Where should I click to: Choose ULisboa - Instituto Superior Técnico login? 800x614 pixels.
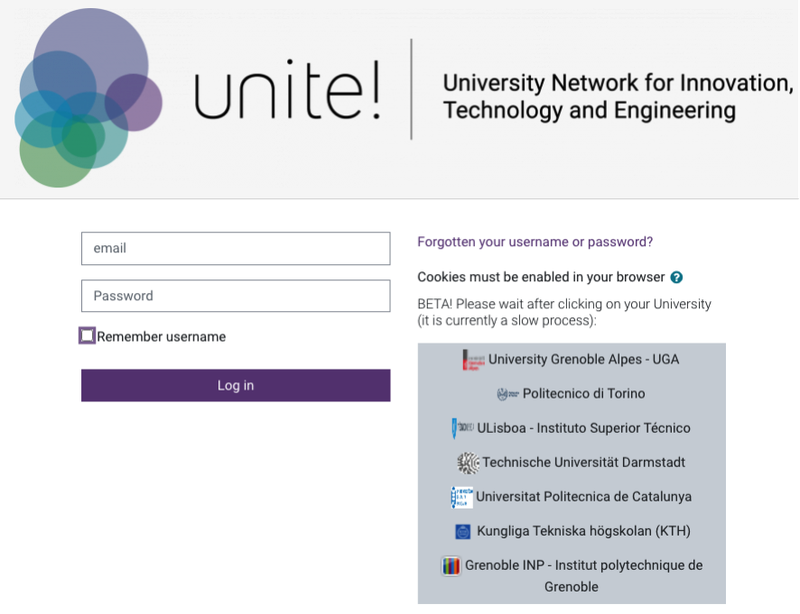point(584,428)
